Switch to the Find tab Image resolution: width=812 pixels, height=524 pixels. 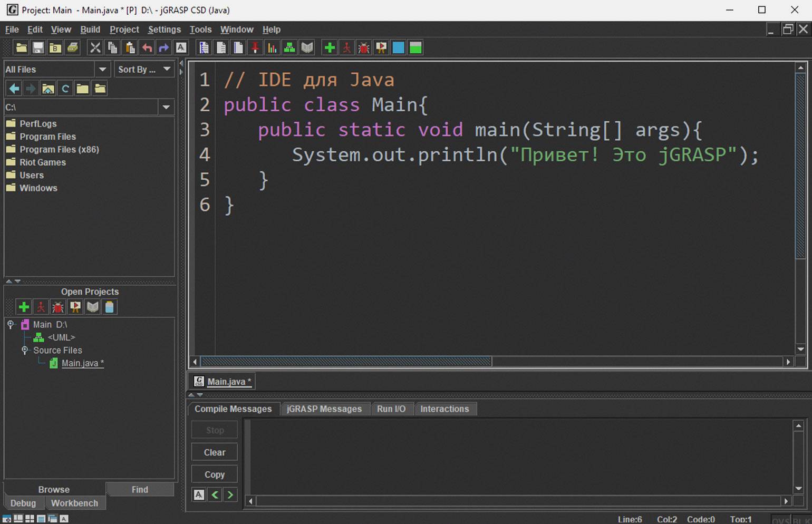click(140, 489)
